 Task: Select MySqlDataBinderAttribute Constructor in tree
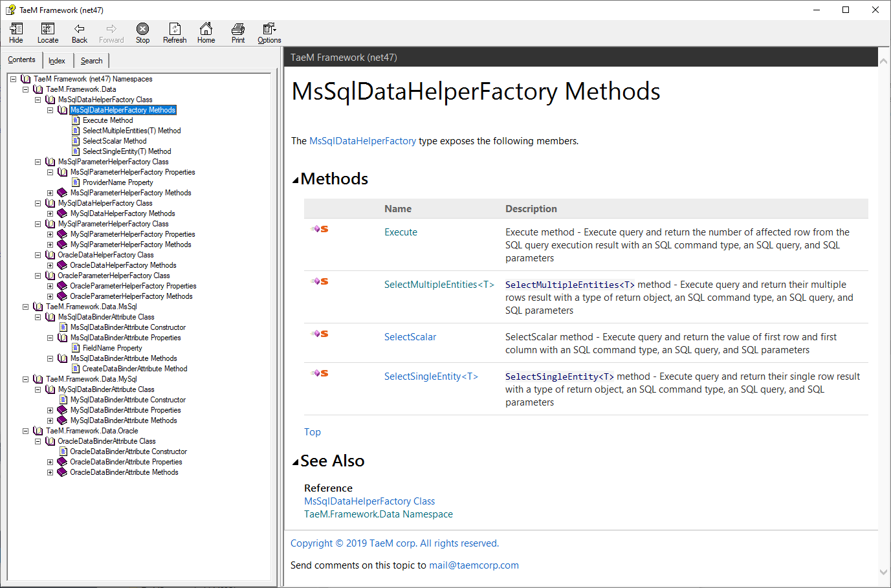[128, 400]
